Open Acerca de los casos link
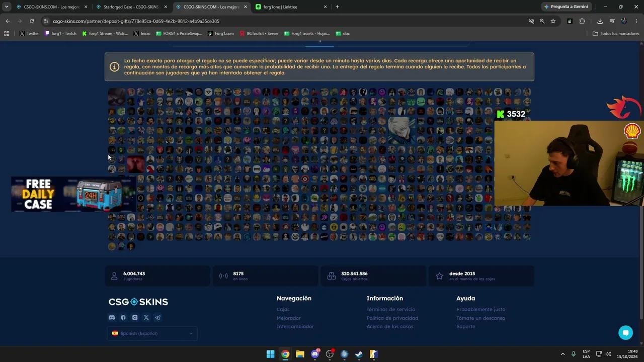 [390, 326]
